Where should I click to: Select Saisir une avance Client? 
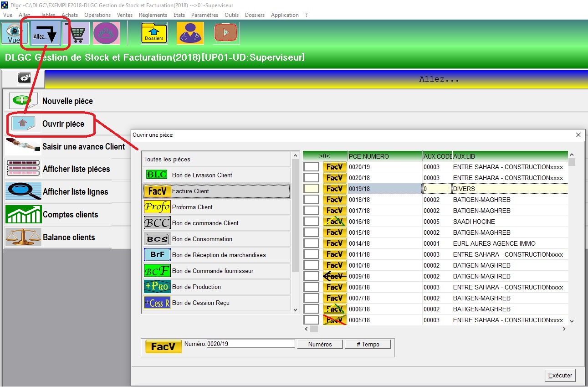click(x=84, y=146)
